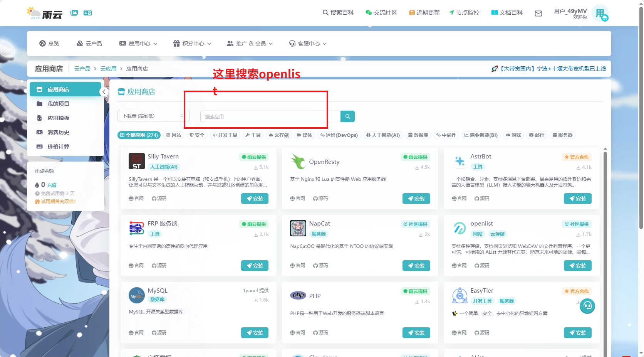Click the FRP 服务端 app icon
The height and width of the screenshot is (357, 644).
(x=137, y=228)
